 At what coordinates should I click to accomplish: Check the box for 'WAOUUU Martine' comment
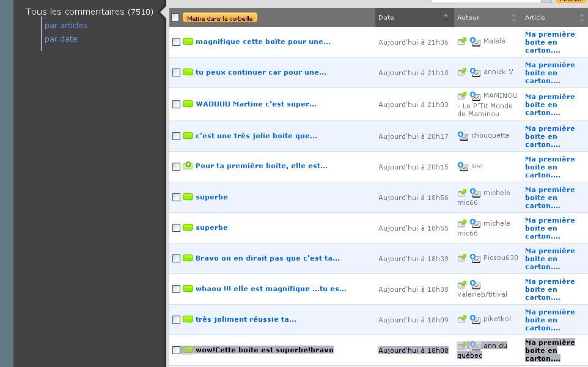pos(176,105)
